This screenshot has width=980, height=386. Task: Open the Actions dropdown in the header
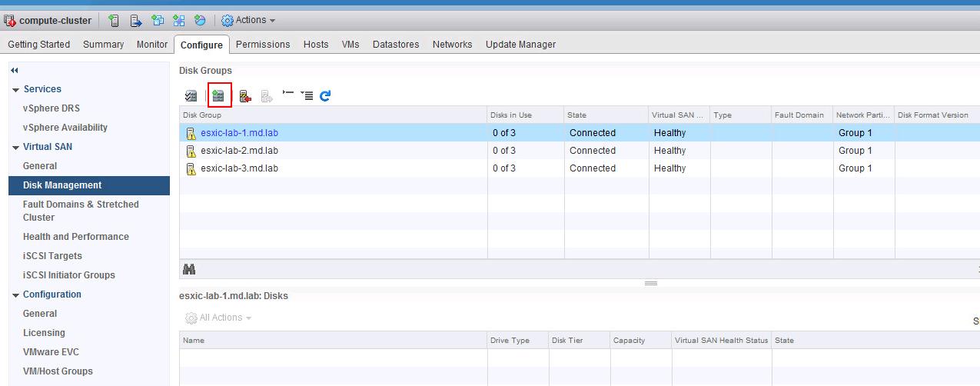click(248, 21)
